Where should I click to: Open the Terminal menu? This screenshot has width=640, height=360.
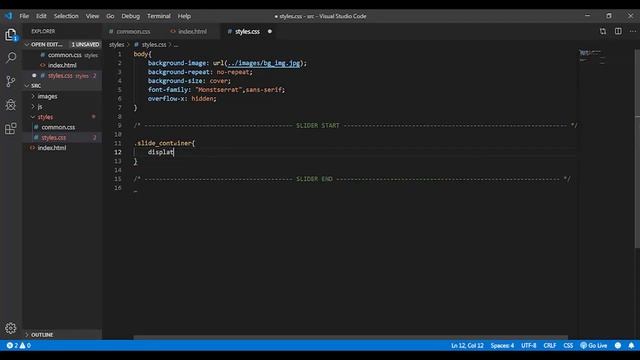coord(159,16)
